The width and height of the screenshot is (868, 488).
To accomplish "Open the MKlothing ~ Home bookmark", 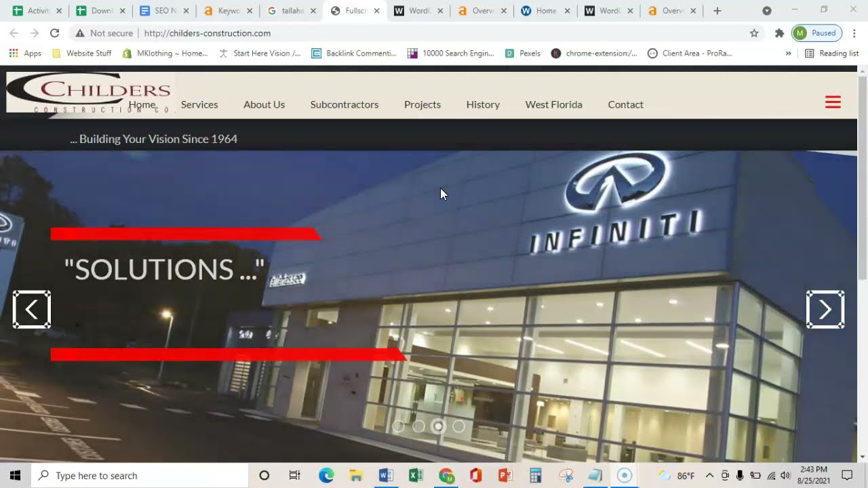I will [x=165, y=53].
